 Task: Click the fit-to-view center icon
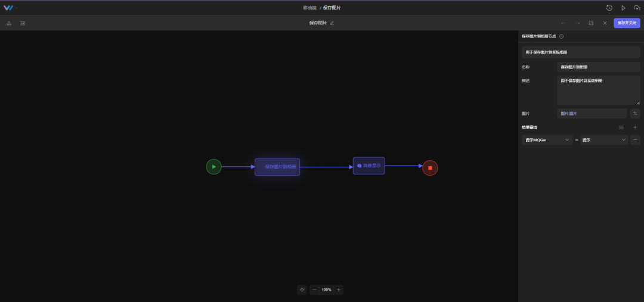302,289
